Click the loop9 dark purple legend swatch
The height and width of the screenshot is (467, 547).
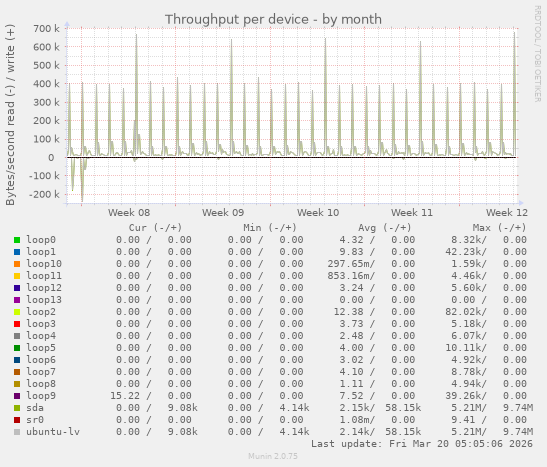click(x=17, y=396)
